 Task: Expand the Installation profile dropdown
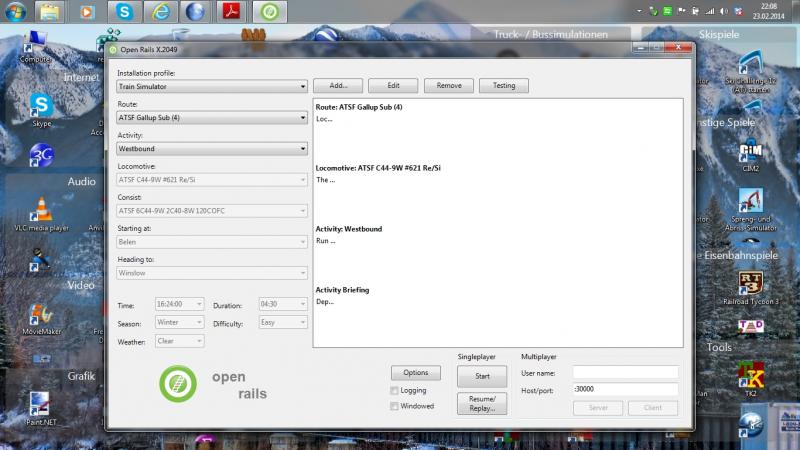tap(212, 87)
